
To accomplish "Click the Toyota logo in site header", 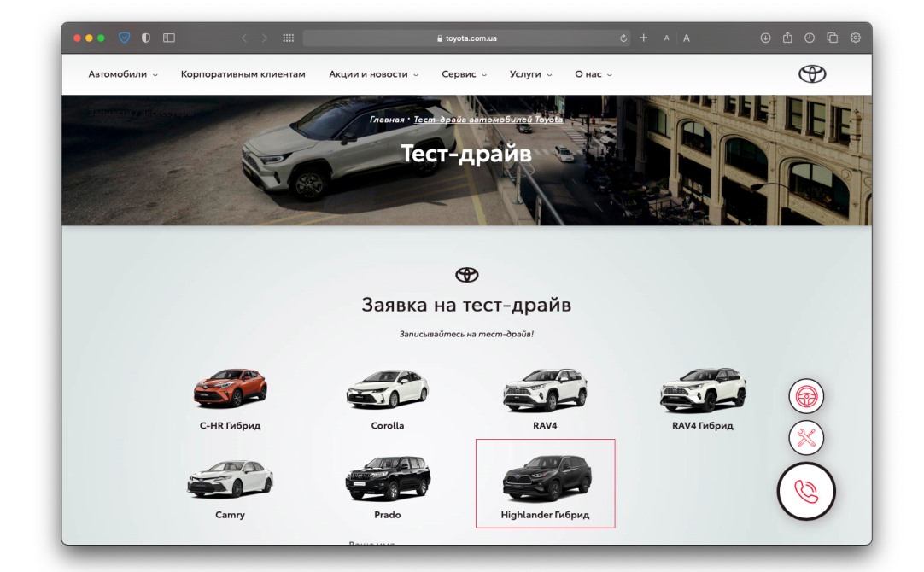I will click(812, 74).
